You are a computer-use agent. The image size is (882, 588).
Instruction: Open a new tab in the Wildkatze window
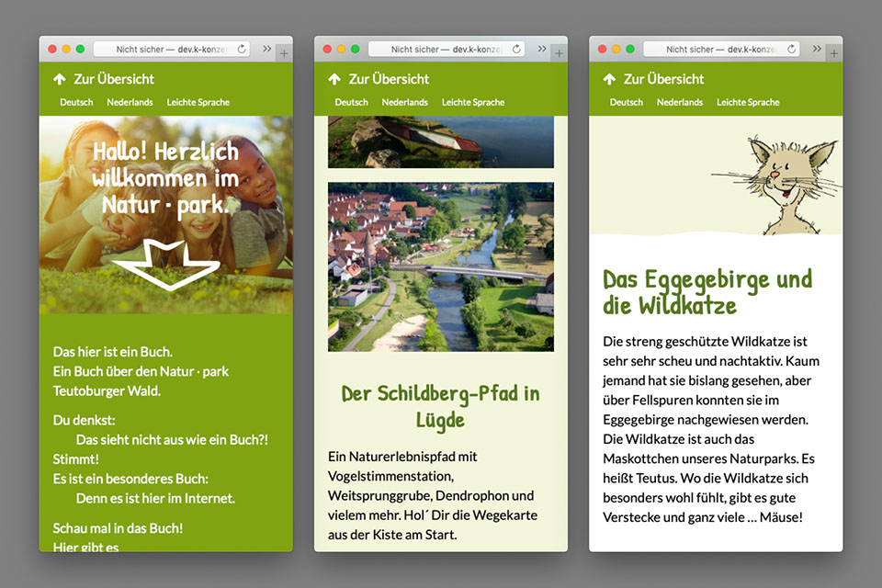[833, 54]
